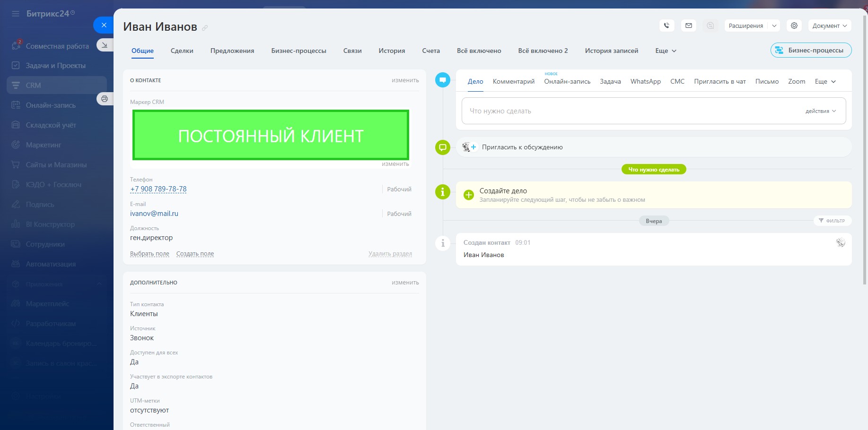Click the green ПОСТОЯННЫЙ КЛИЕНТ marker banner
Viewport: 868px width, 430px height.
271,135
